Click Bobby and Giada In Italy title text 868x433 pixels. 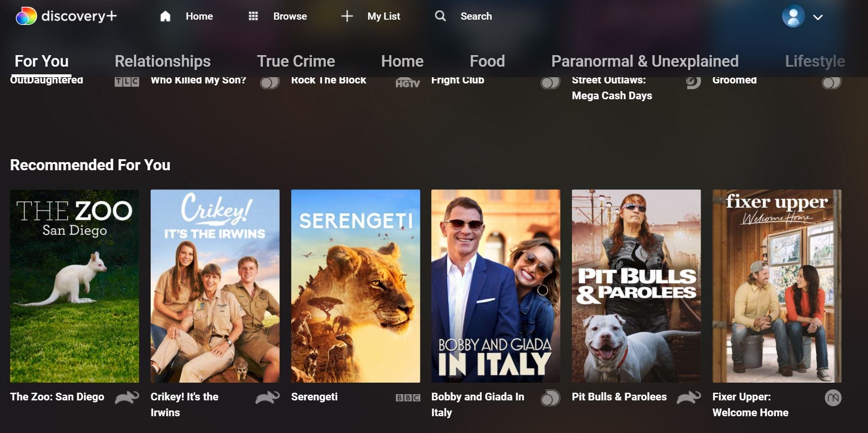pyautogui.click(x=477, y=405)
